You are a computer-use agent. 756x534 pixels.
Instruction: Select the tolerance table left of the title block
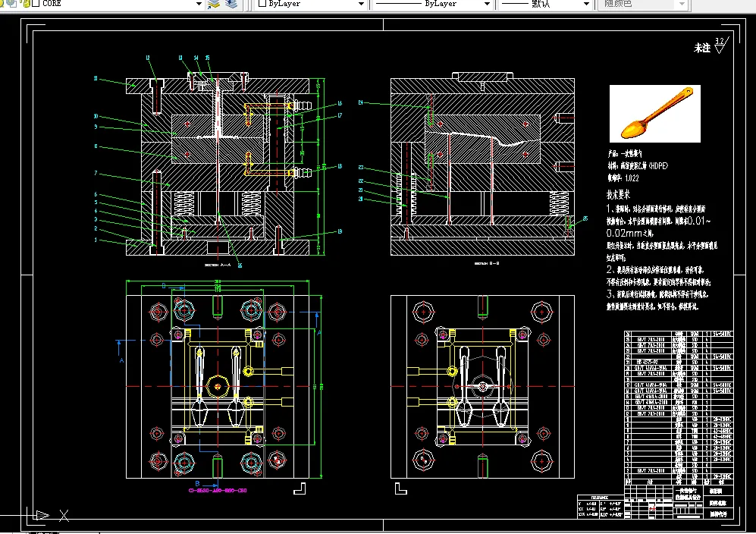601,507
